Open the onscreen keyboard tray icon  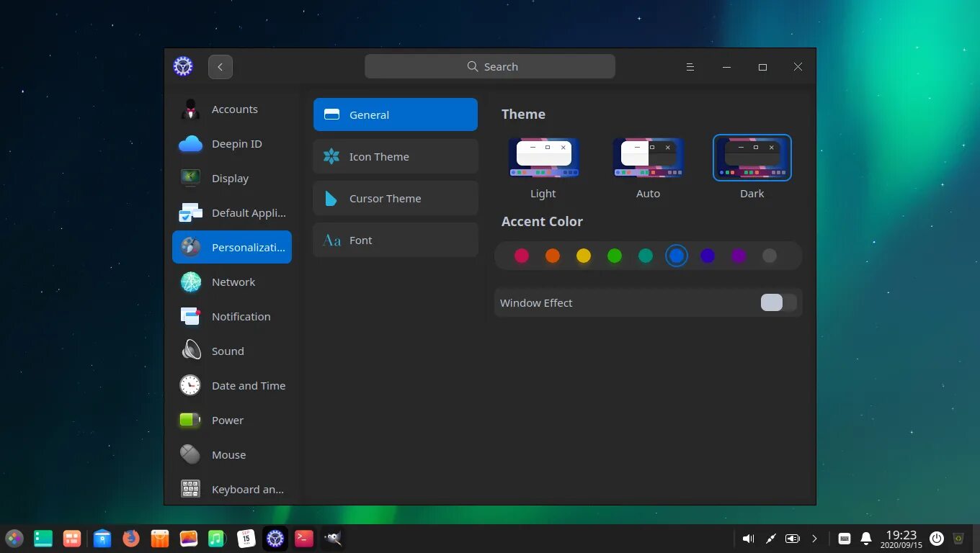click(845, 539)
